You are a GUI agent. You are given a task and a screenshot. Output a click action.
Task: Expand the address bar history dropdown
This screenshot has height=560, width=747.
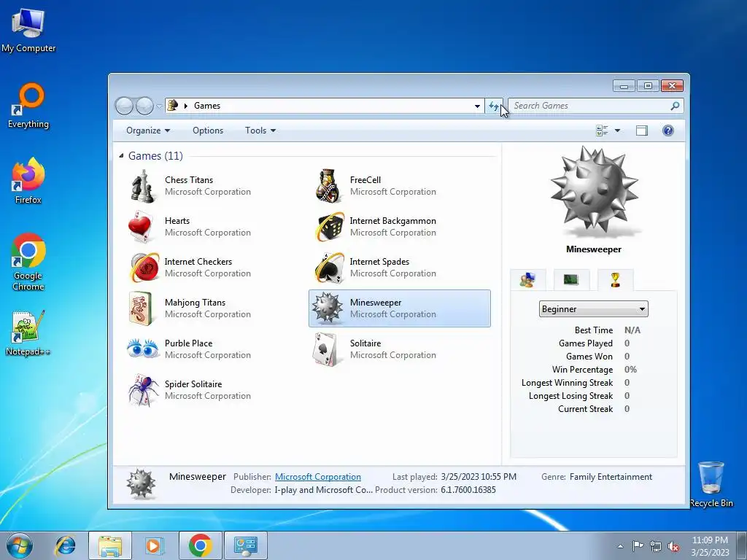477,106
